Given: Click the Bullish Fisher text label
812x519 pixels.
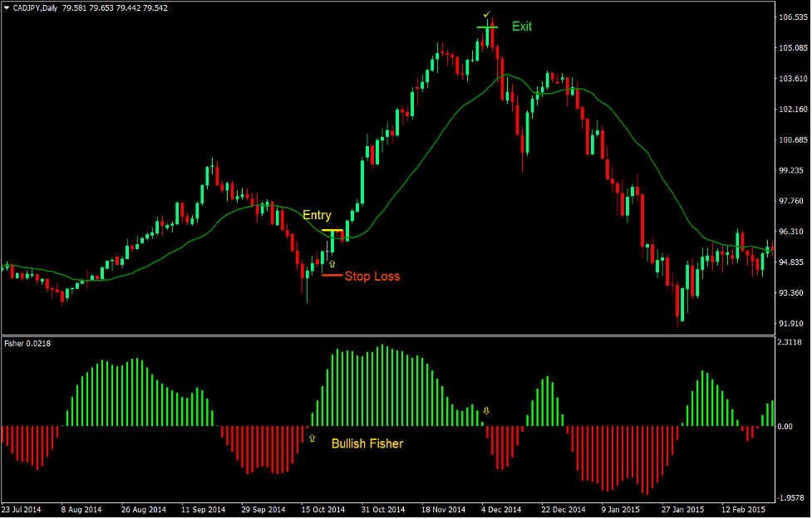Looking at the screenshot, I should 367,443.
